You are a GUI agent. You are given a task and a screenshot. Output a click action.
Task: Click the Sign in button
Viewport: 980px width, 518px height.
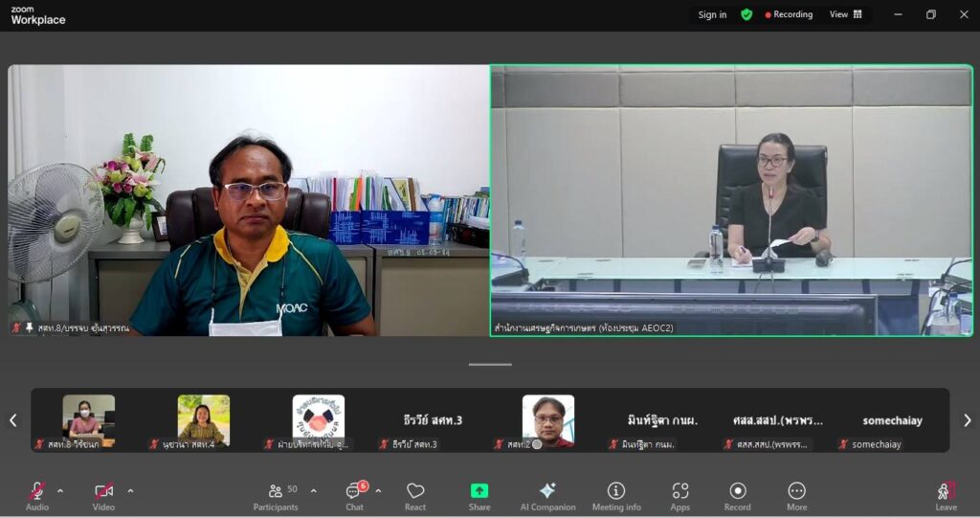(712, 14)
